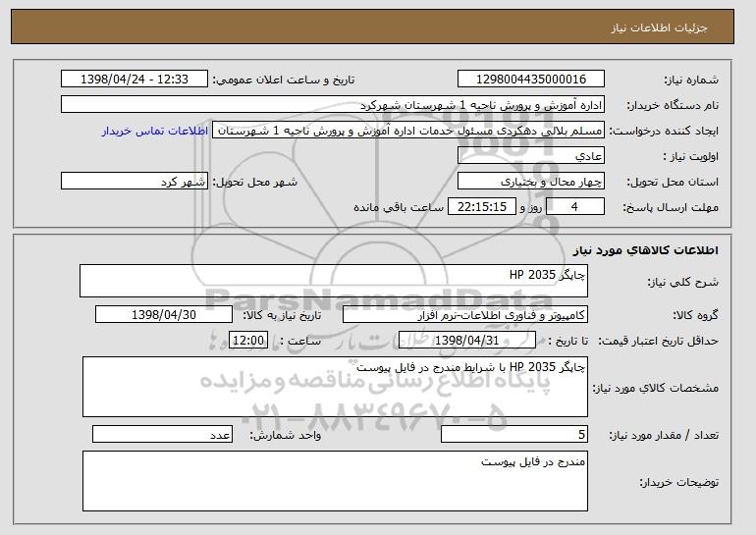Click the buyer notes box 'مندرج در فایل پیوست'
This screenshot has height=535, width=756.
335,481
